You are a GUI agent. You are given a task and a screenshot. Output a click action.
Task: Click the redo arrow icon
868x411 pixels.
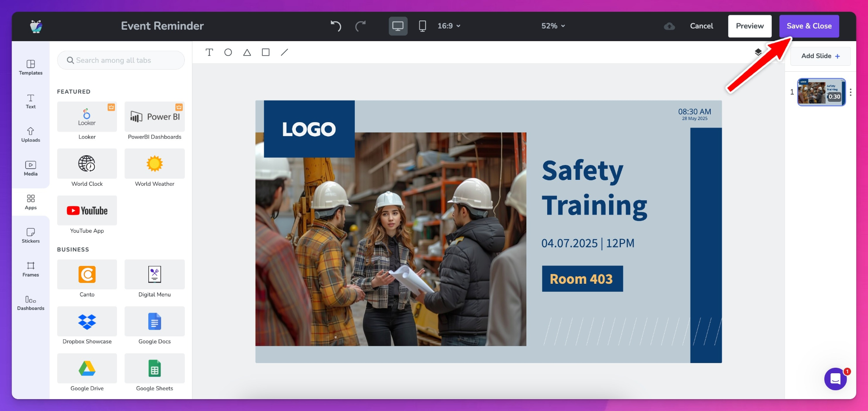pos(360,26)
